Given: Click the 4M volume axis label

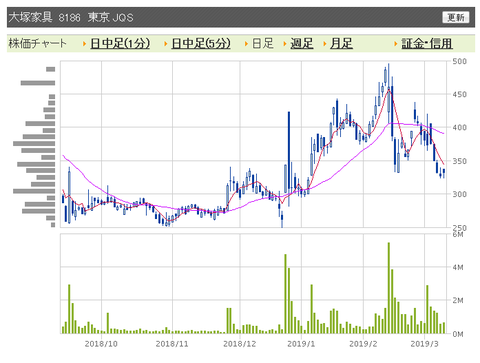Looking at the screenshot, I should click(x=458, y=267).
